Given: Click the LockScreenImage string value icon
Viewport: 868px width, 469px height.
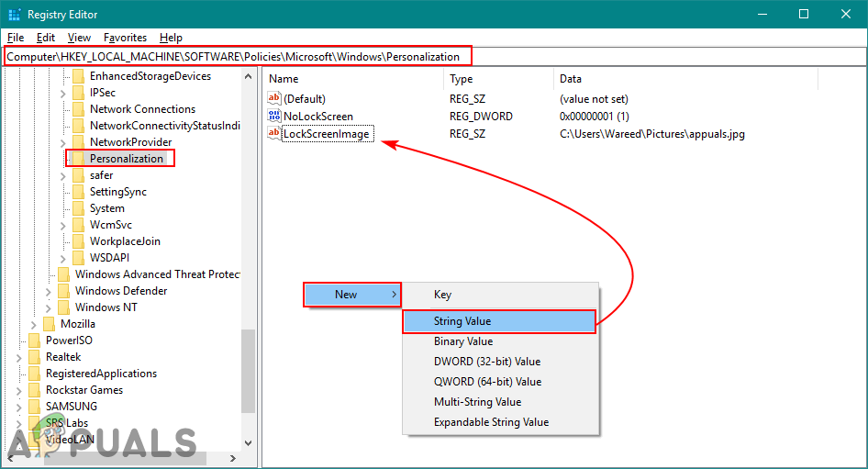Looking at the screenshot, I should 274,133.
